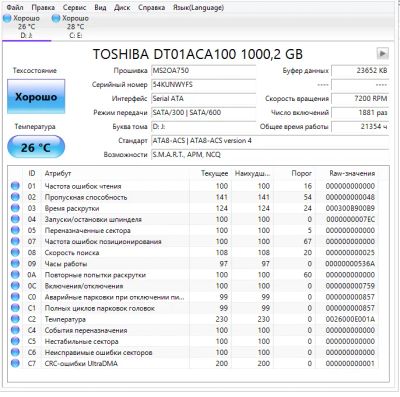Click status icon for attribute 07 row
Image resolution: width=400 pixels, height=397 pixels.
coord(15,241)
